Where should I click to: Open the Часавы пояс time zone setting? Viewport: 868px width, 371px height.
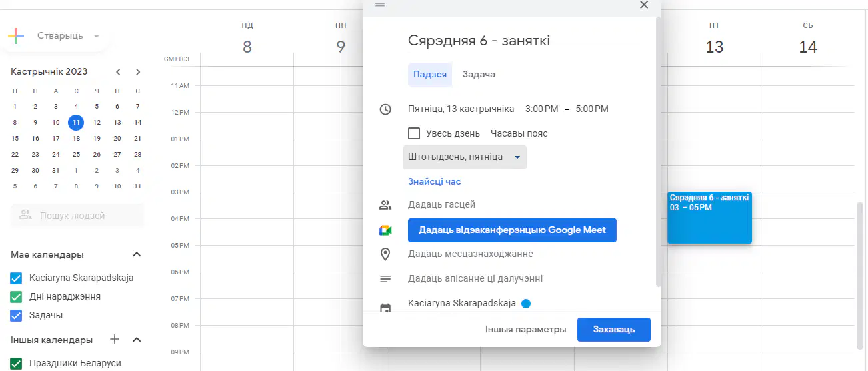[519, 133]
